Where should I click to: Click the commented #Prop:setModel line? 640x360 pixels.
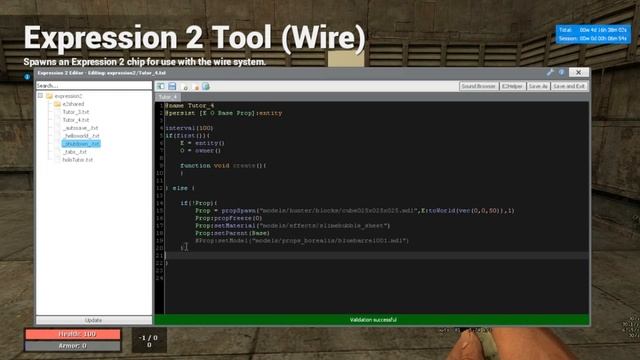point(302,240)
